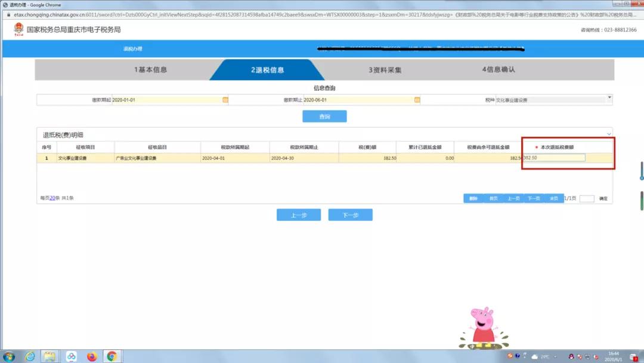Open Internet Explorer from the taskbar
The height and width of the screenshot is (363, 644).
coord(30,356)
